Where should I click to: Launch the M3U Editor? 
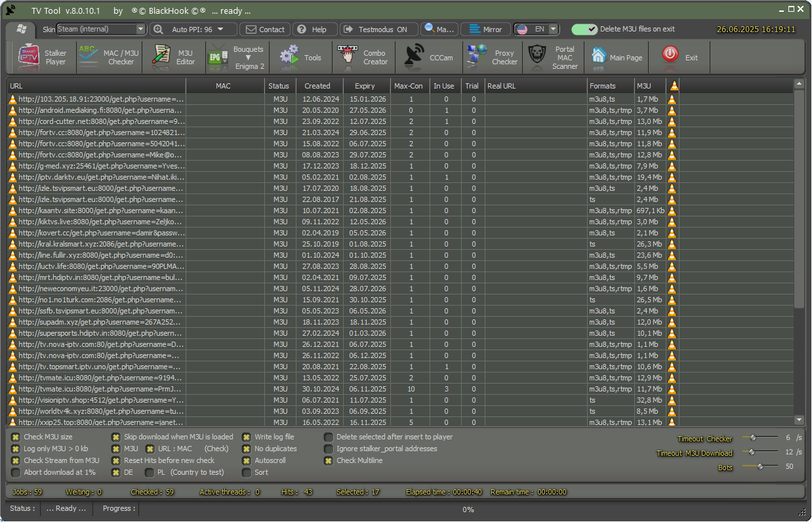[174, 58]
